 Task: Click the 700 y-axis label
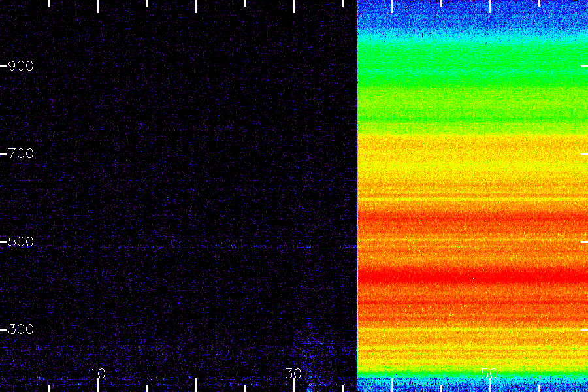point(21,154)
